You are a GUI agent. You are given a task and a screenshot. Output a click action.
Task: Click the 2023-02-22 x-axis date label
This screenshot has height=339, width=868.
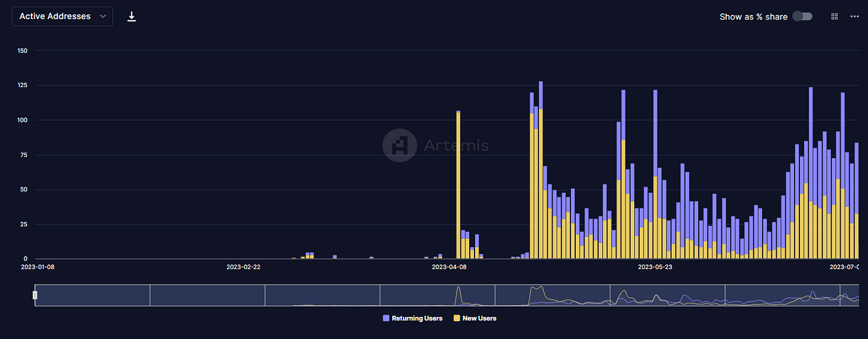[x=243, y=267]
